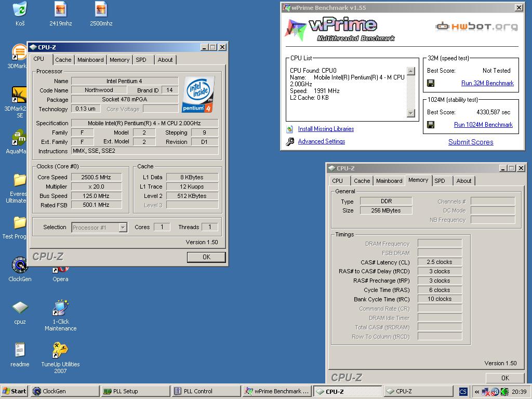Select Mainboard tab in the Memory CPU-Z window
The height and width of the screenshot is (399, 532).
pos(389,181)
